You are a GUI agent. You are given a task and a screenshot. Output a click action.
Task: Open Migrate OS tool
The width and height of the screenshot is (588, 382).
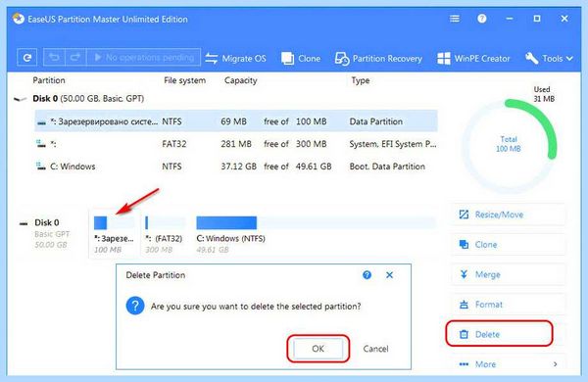(235, 59)
